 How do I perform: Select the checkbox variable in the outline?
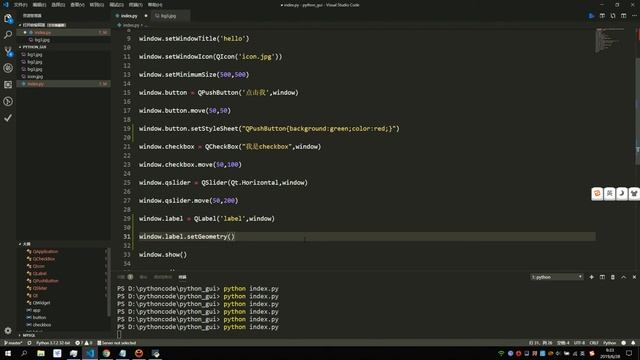pyautogui.click(x=42, y=325)
